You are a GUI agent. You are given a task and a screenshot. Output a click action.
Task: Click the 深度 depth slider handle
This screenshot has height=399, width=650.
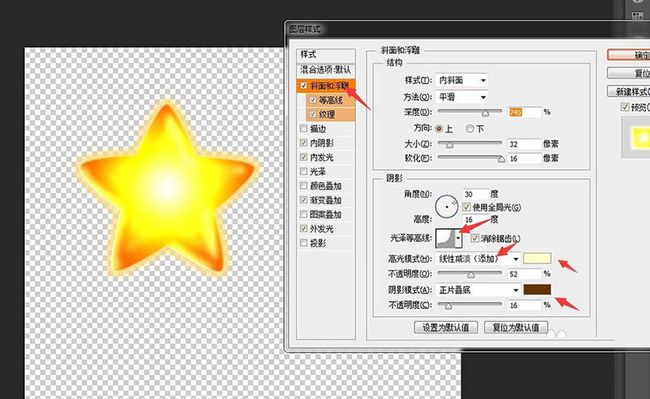click(x=485, y=113)
